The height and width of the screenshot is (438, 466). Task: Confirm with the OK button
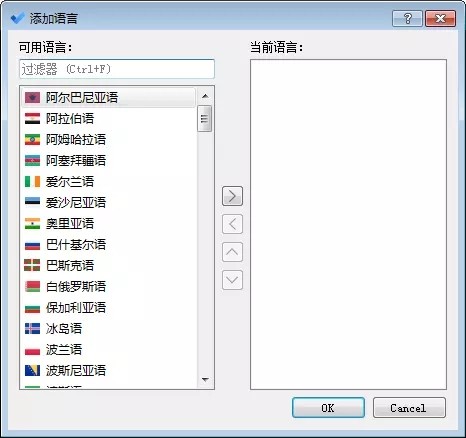tap(328, 408)
